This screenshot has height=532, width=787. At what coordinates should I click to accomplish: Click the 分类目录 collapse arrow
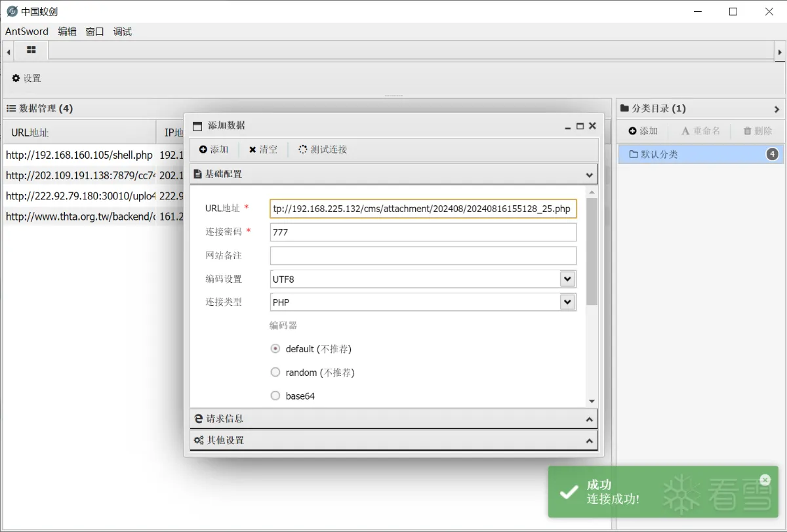[777, 110]
